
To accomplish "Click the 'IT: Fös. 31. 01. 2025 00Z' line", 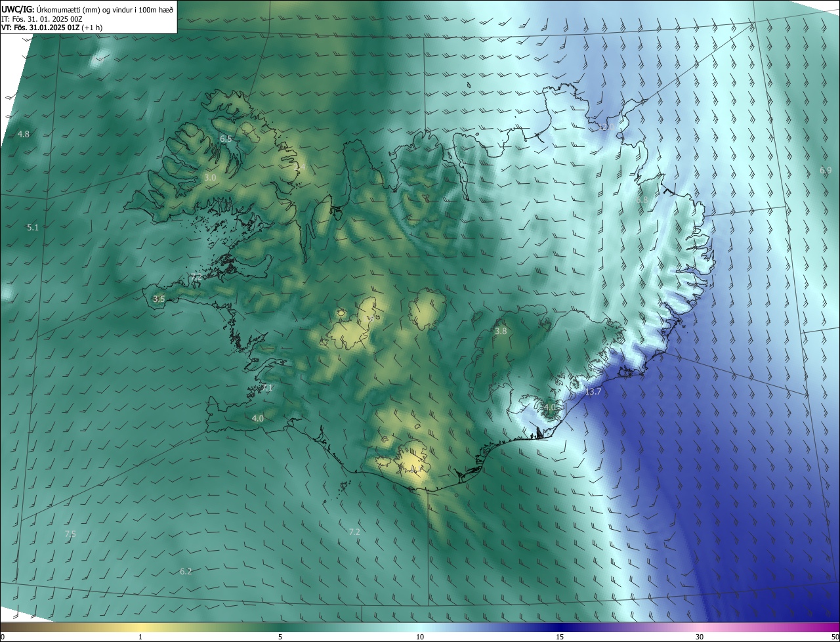I will pos(41,18).
